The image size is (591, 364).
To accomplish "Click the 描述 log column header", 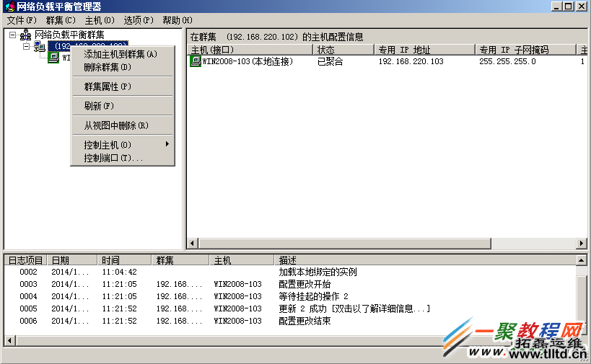I will point(426,260).
